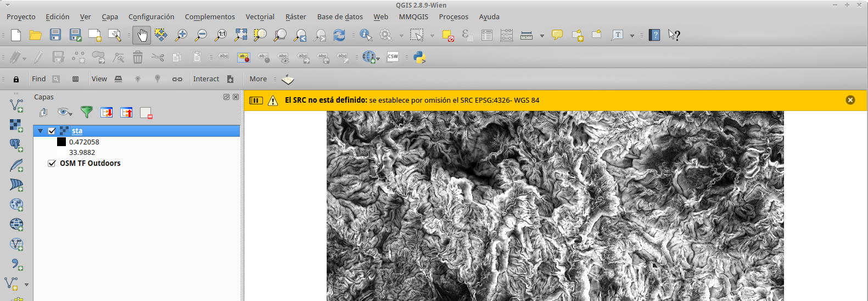This screenshot has height=301, width=868.
Task: Collapse the sta layer tree arrow
Action: [40, 131]
